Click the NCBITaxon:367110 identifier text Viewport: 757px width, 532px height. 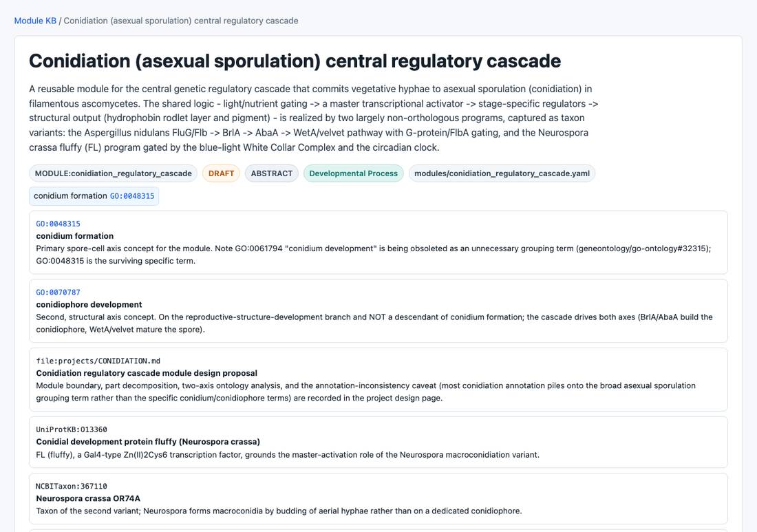pos(72,486)
